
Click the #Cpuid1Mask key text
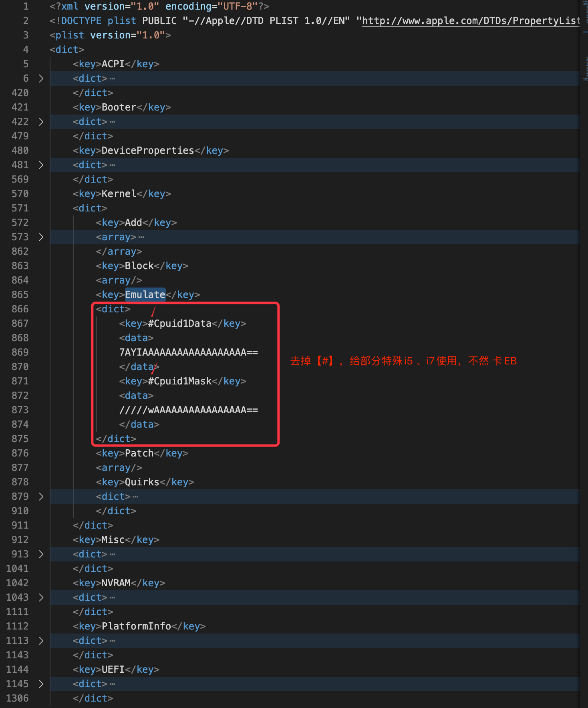[179, 381]
